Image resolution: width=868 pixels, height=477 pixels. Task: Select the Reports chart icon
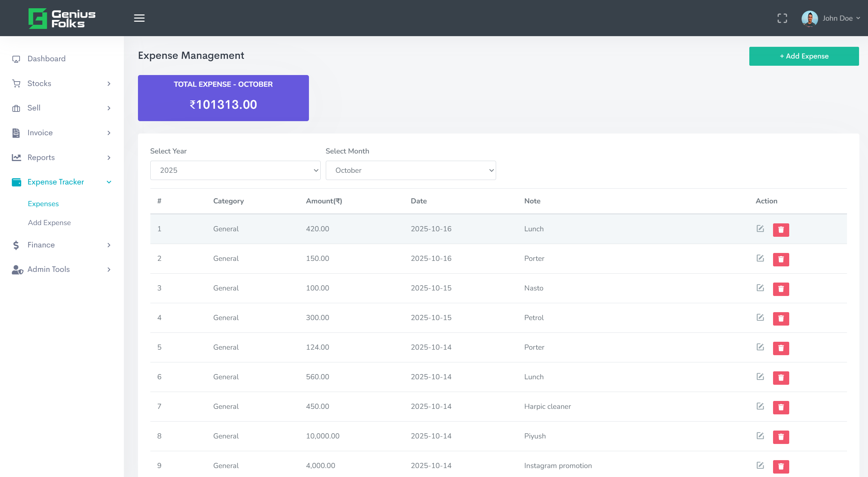[16, 157]
